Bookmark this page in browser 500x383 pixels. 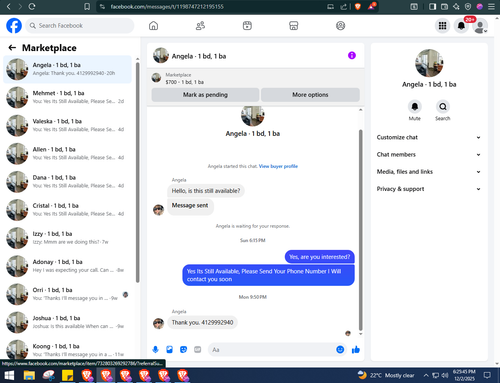(x=87, y=7)
